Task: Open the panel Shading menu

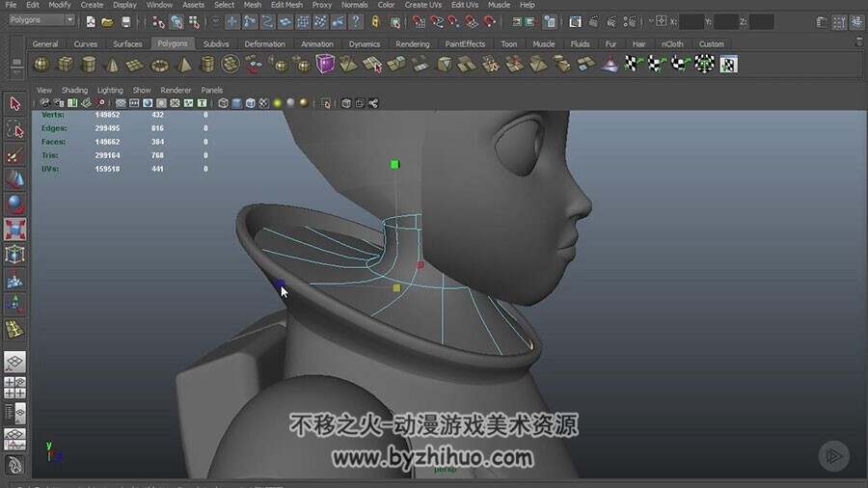Action: 74,90
